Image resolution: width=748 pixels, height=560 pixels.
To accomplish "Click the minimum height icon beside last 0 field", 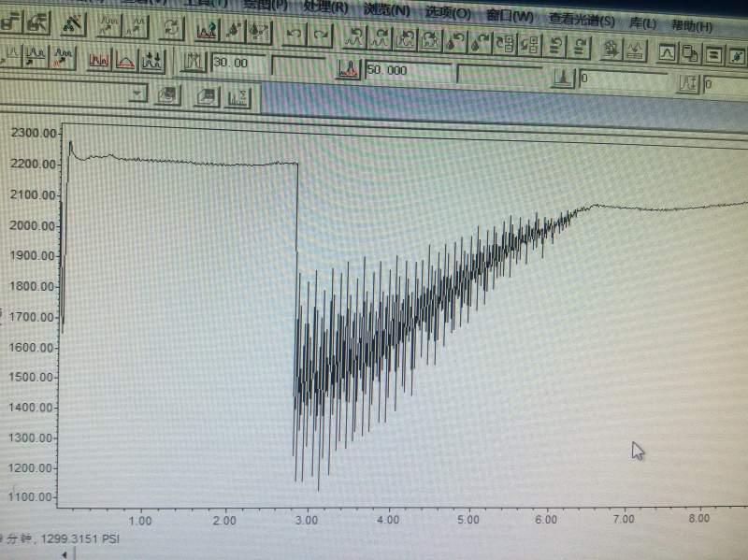I will point(688,84).
